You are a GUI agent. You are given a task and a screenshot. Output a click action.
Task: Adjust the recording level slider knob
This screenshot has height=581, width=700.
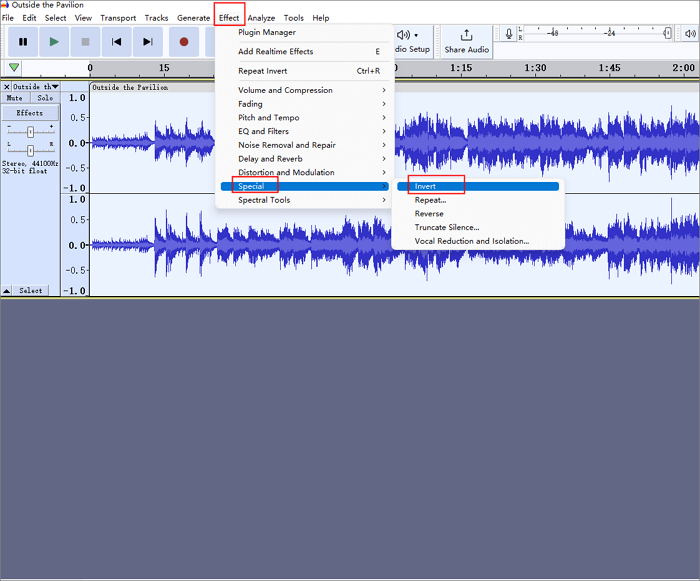[667, 33]
